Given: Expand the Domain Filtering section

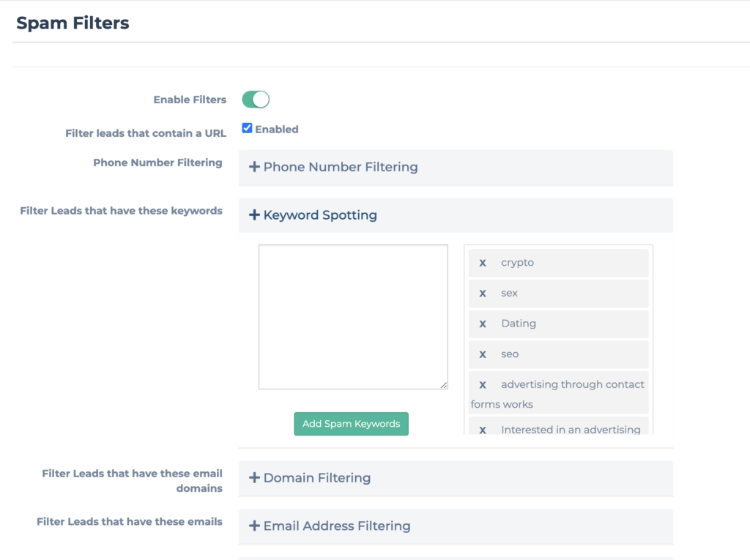Looking at the screenshot, I should [316, 478].
